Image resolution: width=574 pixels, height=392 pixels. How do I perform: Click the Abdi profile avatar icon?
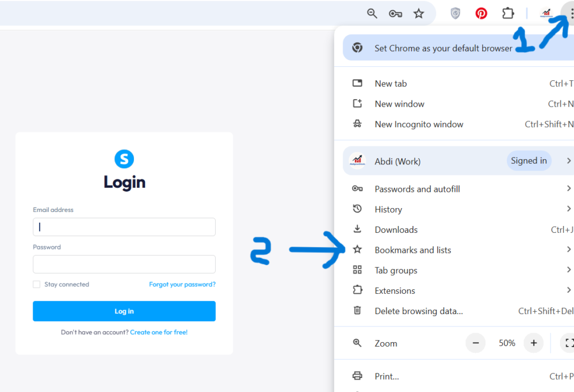(547, 13)
